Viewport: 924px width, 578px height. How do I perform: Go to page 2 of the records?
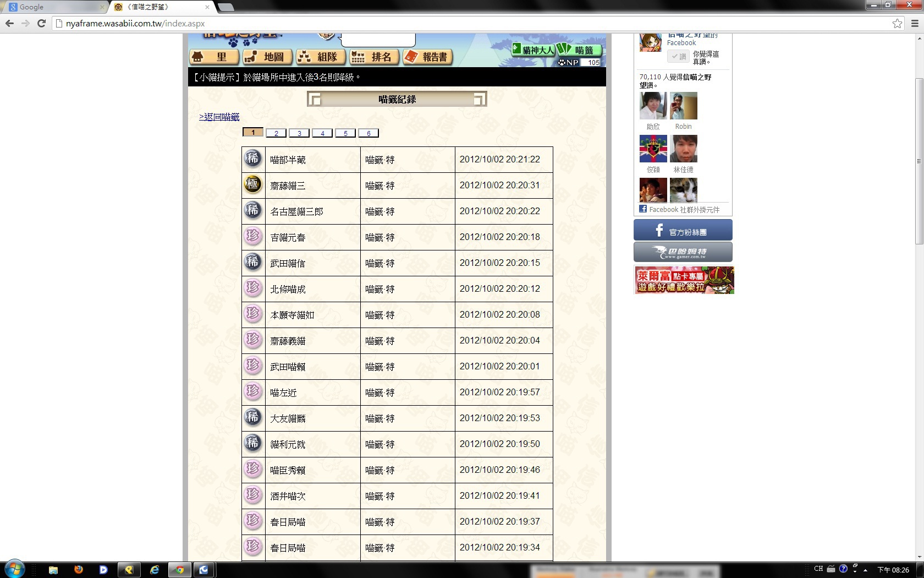pos(276,133)
